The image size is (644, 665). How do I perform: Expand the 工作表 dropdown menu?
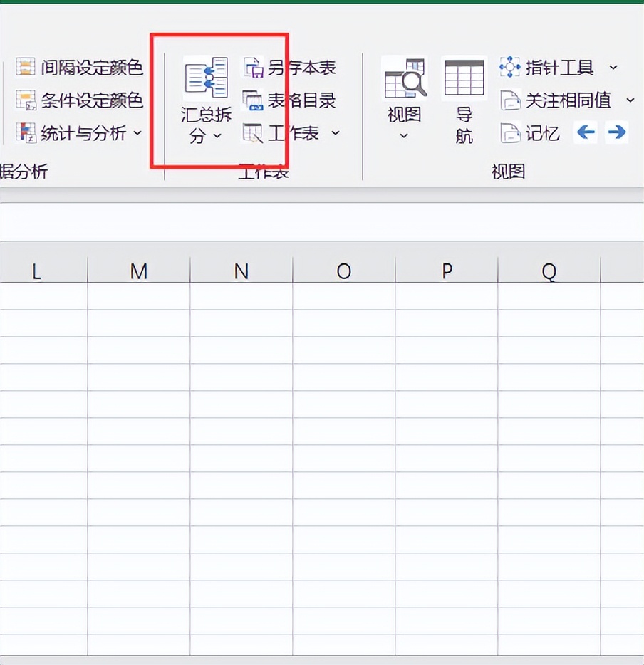click(x=336, y=133)
